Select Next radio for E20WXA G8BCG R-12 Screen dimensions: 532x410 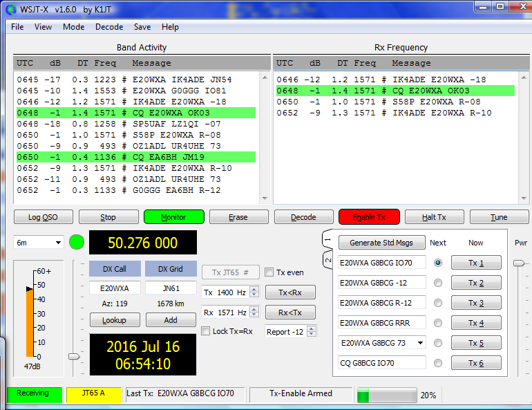tap(438, 303)
